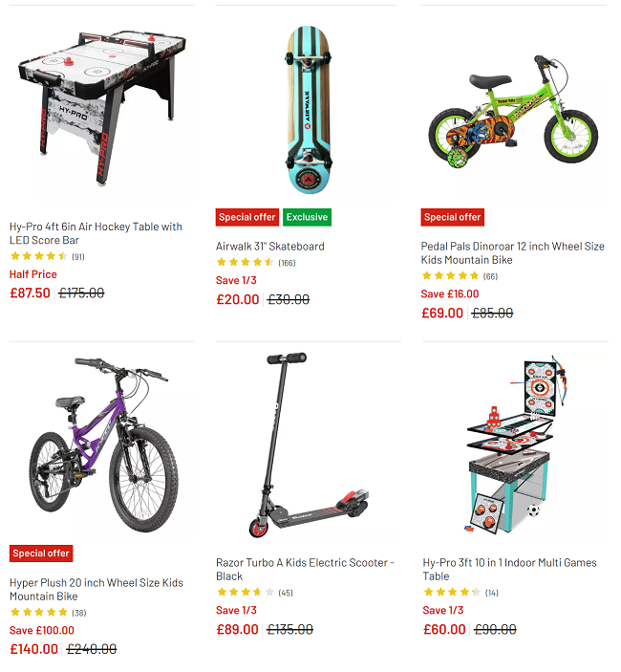Open the green Dinoroar bike image
The height and width of the screenshot is (672, 621).
click(513, 111)
